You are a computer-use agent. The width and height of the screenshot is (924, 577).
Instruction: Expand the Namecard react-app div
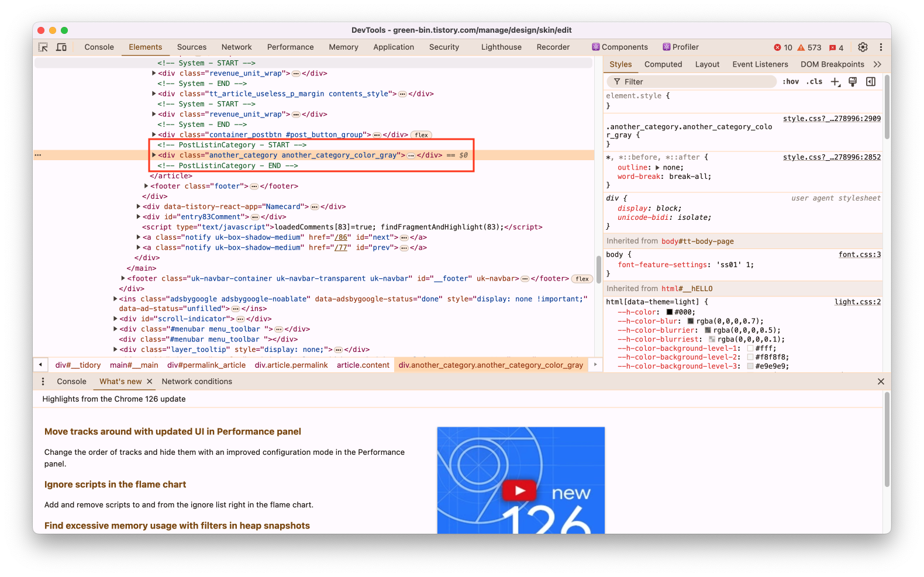[x=139, y=206]
